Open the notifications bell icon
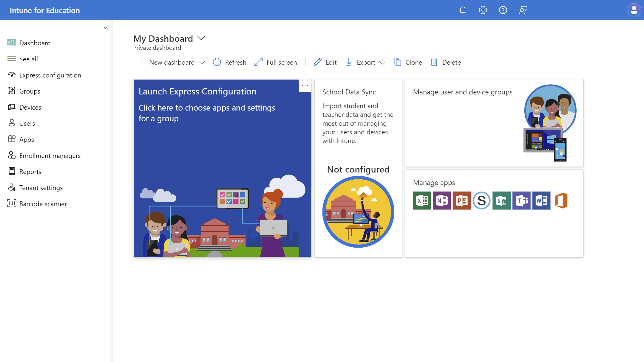This screenshot has width=644, height=362. coord(463,10)
